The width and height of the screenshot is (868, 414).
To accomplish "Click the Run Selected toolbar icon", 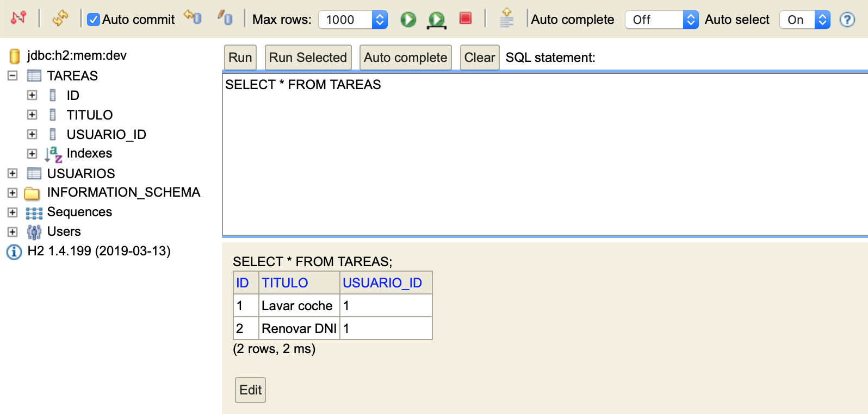I will click(436, 20).
